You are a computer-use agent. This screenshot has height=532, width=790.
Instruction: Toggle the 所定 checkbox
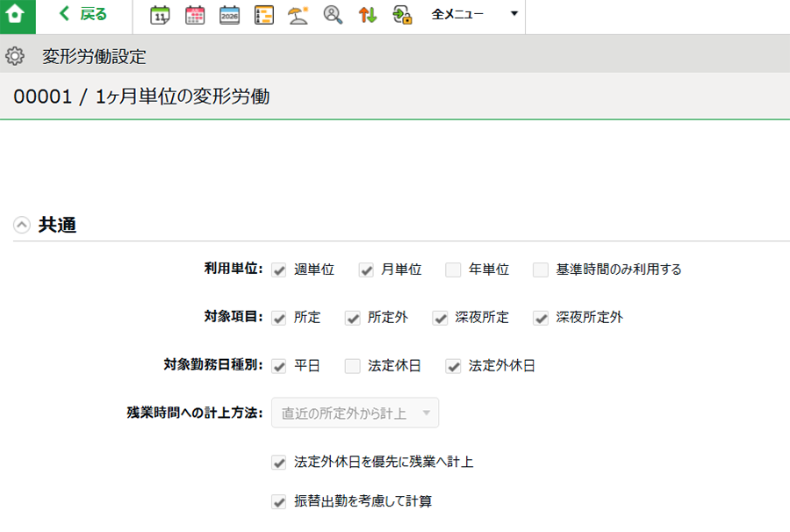278,318
